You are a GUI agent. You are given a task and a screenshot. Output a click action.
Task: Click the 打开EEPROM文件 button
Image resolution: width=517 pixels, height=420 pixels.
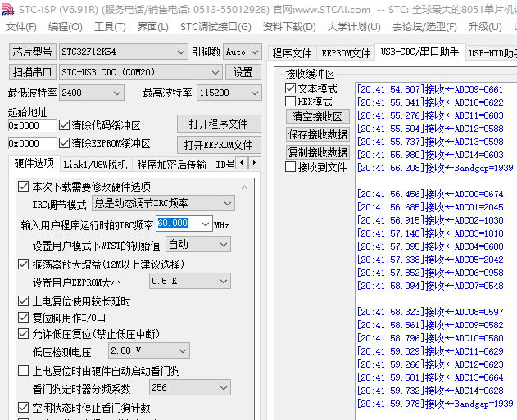click(219, 145)
